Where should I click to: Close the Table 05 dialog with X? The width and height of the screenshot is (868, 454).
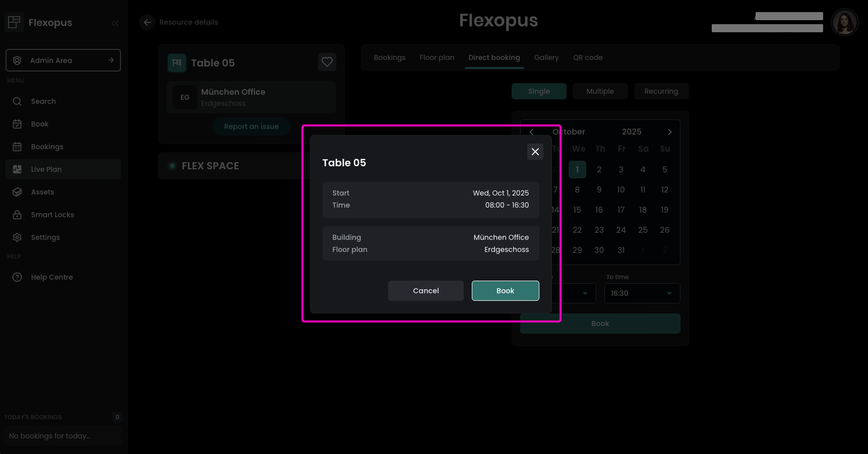[535, 152]
